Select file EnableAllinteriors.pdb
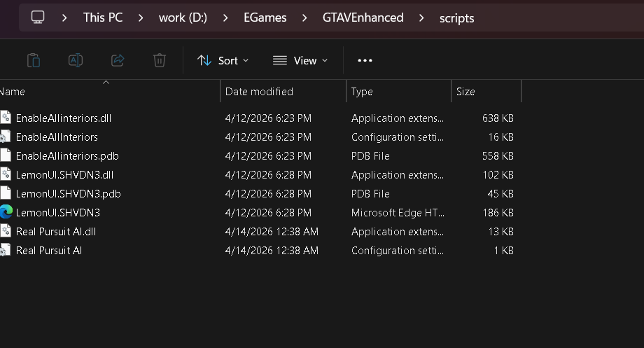 tap(67, 155)
